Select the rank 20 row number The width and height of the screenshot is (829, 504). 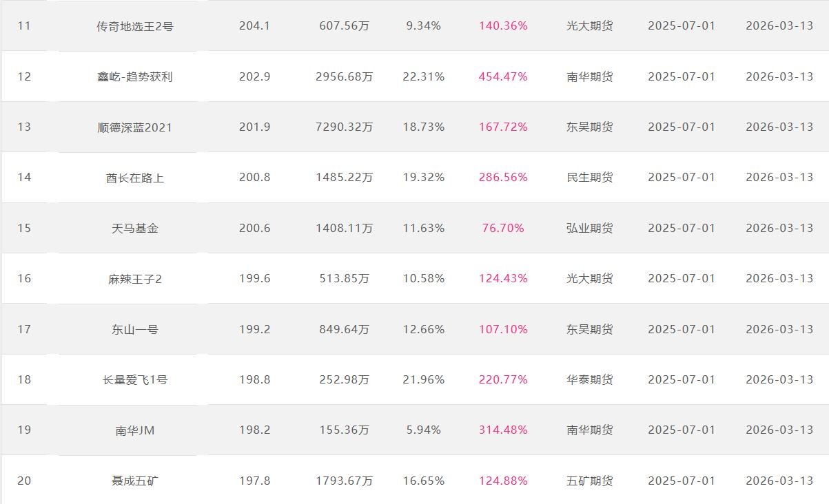[24, 481]
